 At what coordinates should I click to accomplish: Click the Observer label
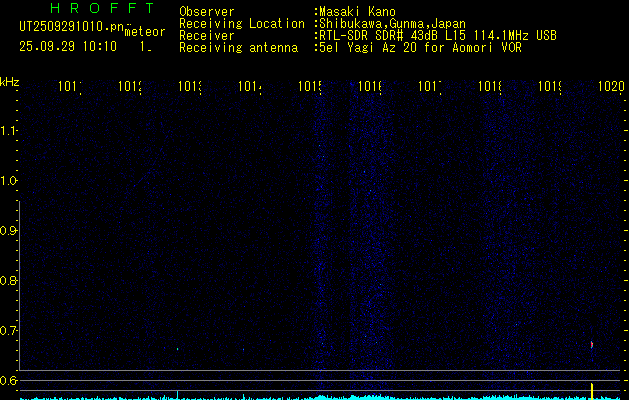click(x=207, y=12)
